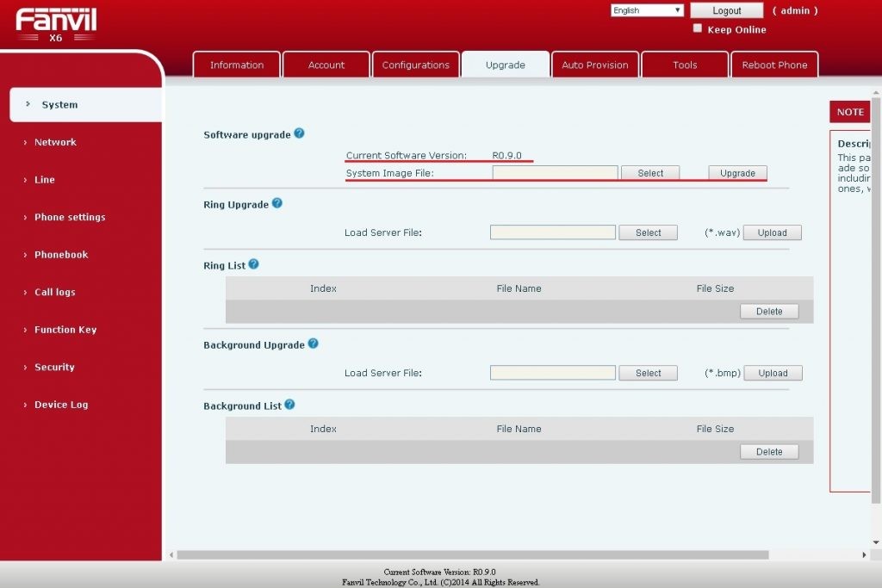Image resolution: width=882 pixels, height=588 pixels.
Task: Go to the Reboot Phone tab
Action: tap(774, 65)
